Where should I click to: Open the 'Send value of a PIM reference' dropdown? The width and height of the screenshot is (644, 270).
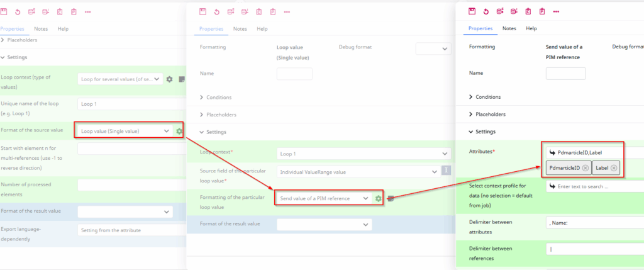point(325,198)
